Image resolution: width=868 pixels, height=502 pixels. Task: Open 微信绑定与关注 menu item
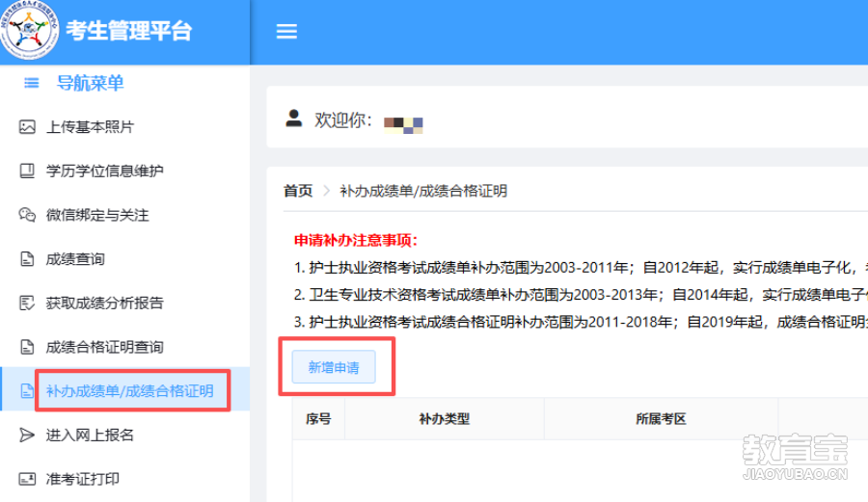tap(125, 215)
